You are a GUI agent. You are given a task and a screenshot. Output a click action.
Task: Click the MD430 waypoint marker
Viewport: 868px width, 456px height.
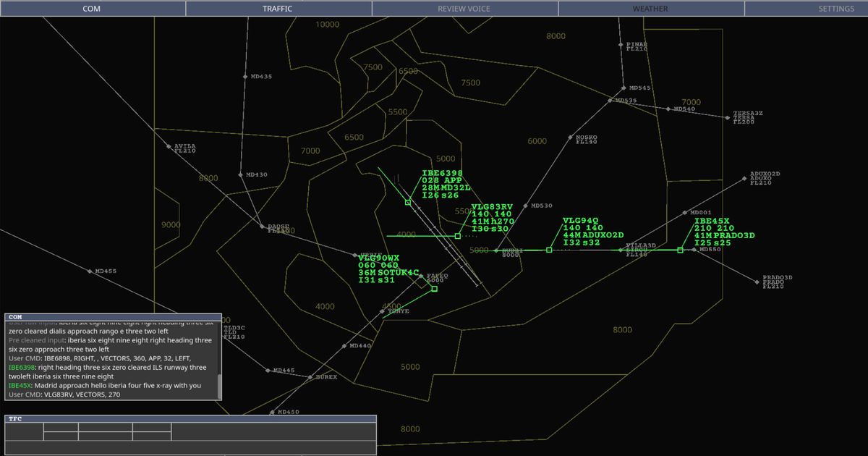coord(241,174)
